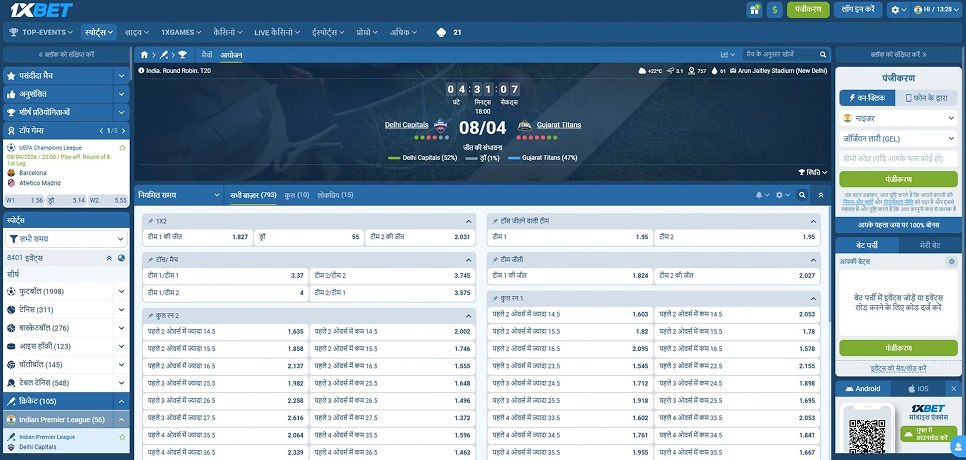Open सभी समय filter dropdown
This screenshot has width=966, height=460.
point(66,239)
